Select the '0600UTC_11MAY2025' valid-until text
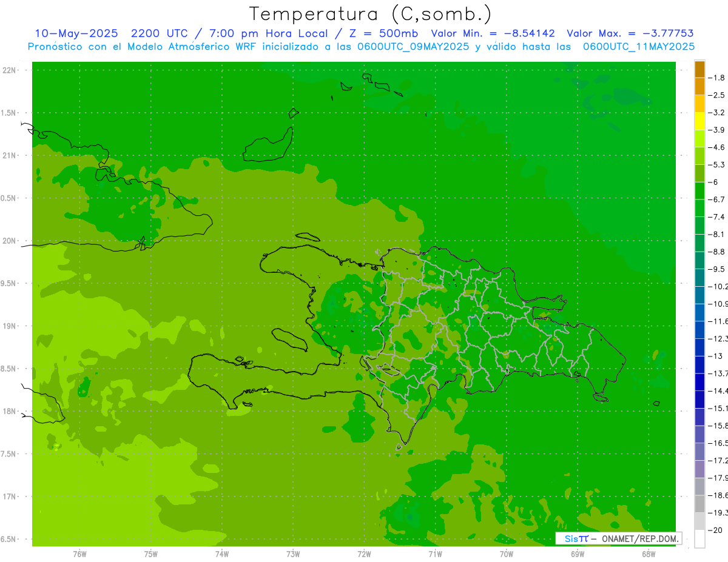Viewport: 728px width, 562px height. 638,47
